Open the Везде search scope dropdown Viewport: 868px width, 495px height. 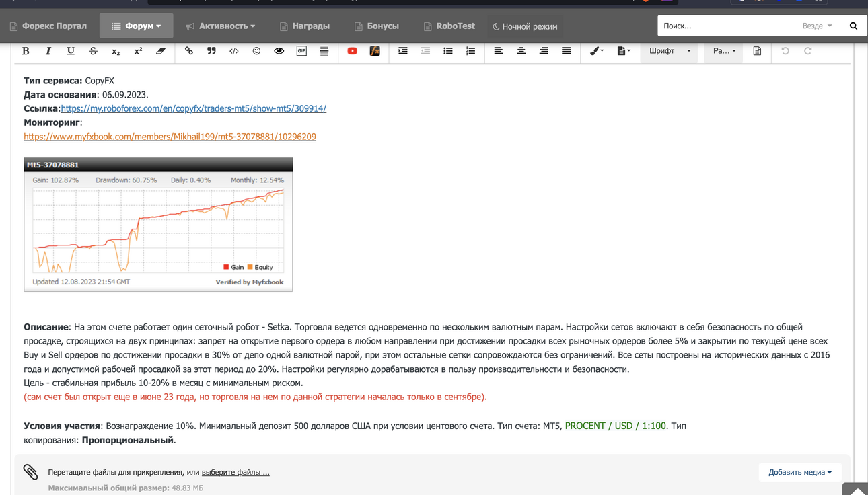pos(818,26)
